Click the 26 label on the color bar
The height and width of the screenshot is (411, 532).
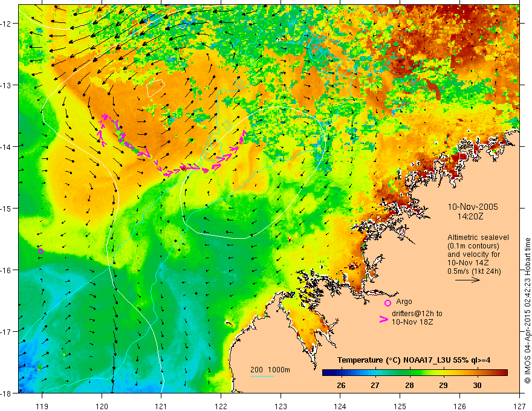pos(341,386)
